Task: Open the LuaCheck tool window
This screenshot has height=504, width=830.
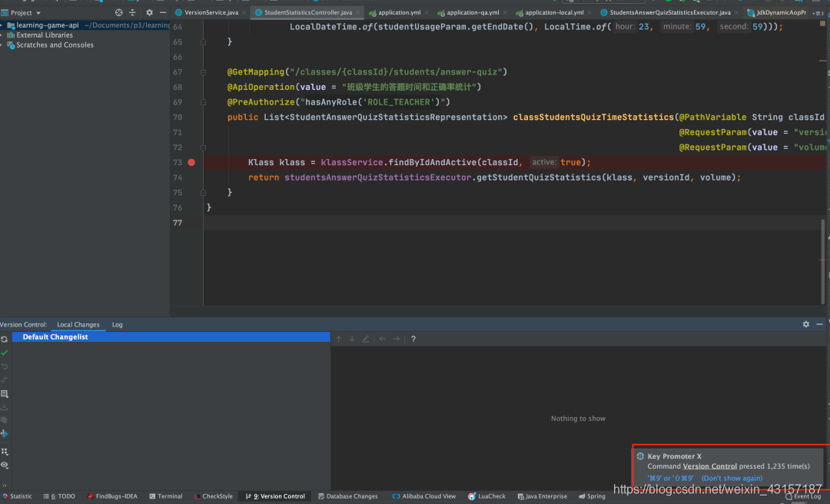Action: point(487,496)
